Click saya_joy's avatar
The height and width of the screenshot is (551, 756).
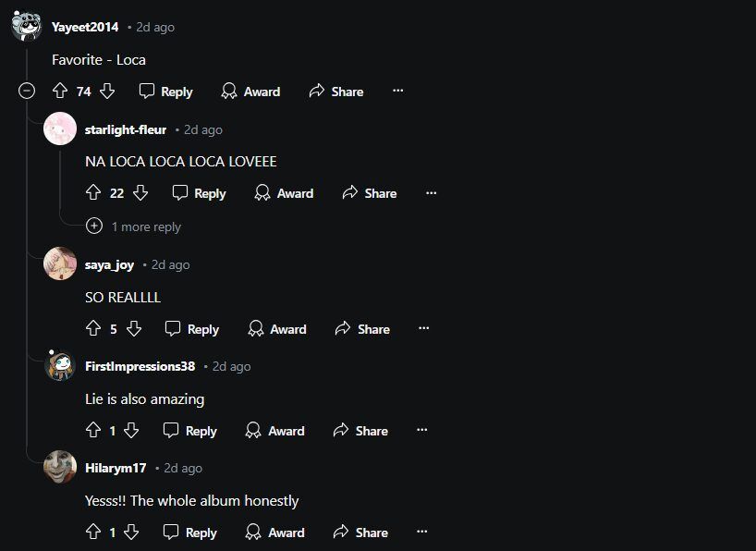click(x=61, y=263)
